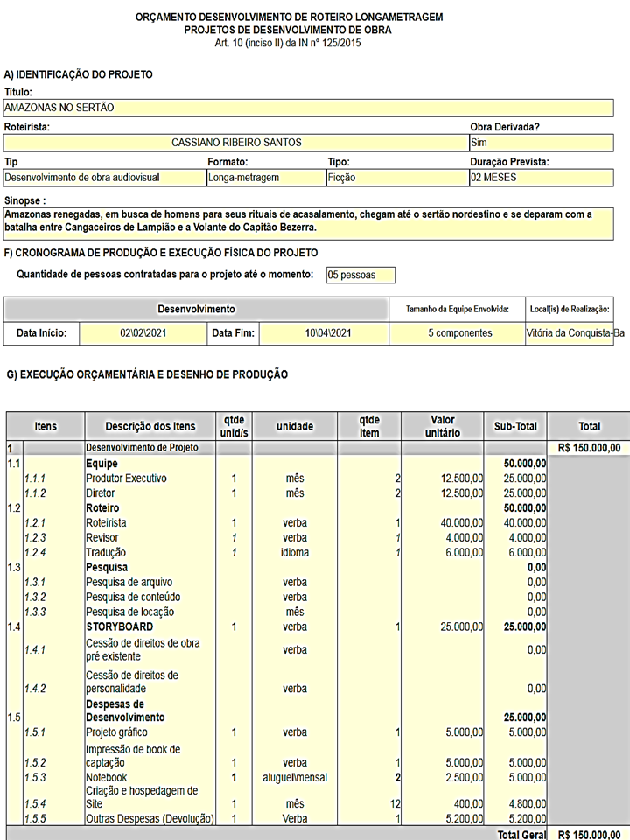
Task: Click the 'Roteirista' item in row 1.2.1
Action: 106,523
